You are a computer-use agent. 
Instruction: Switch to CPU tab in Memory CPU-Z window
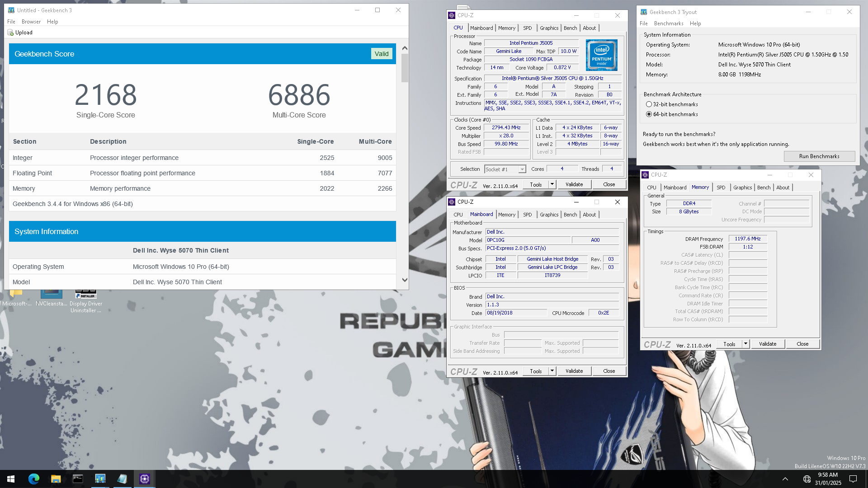pos(651,188)
